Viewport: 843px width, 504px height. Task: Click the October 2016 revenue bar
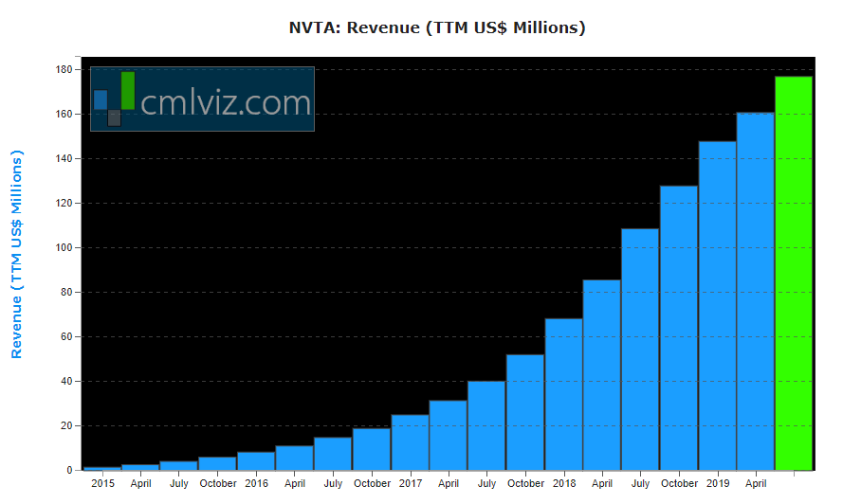coord(372,449)
